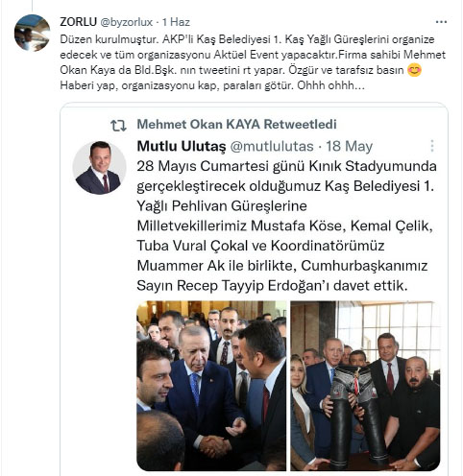This screenshot has width=463, height=476.
Task: Open the left handshake photo
Action: [x=211, y=386]
